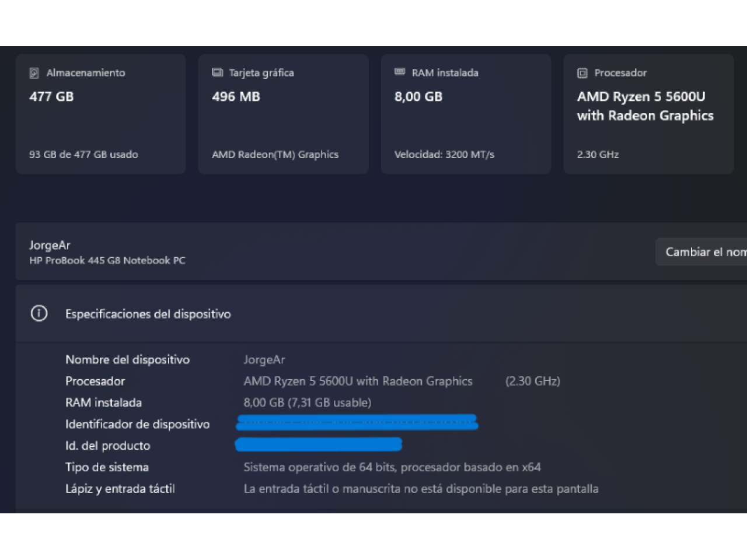
Task: Click the Velocidad: 3200 MT/s text
Action: [444, 155]
